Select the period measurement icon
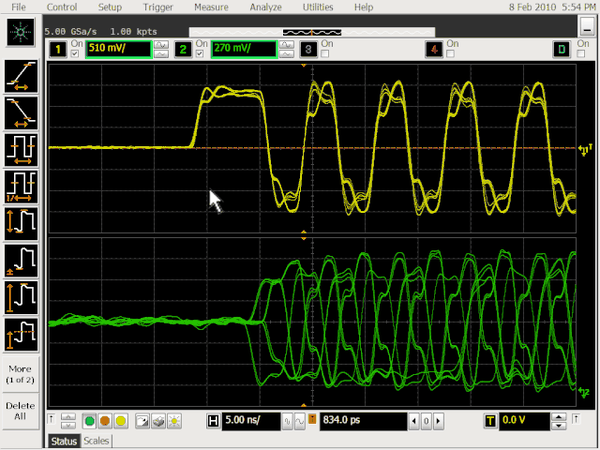Viewport: 600px width, 450px height. (21, 150)
